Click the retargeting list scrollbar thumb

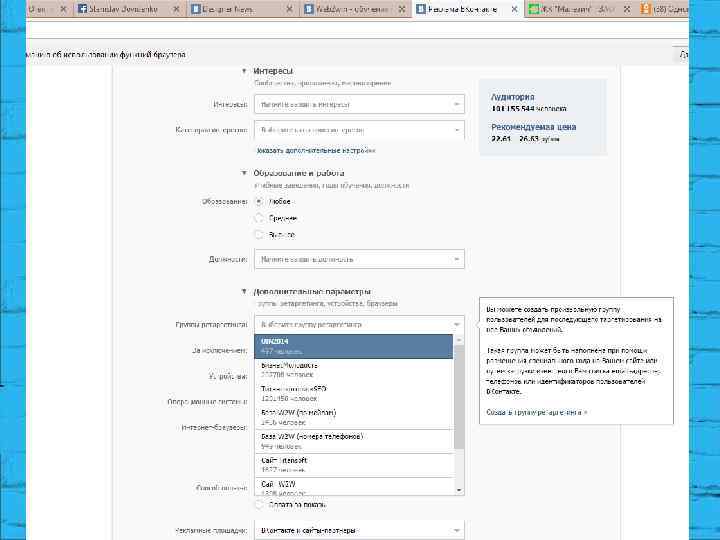[x=459, y=397]
